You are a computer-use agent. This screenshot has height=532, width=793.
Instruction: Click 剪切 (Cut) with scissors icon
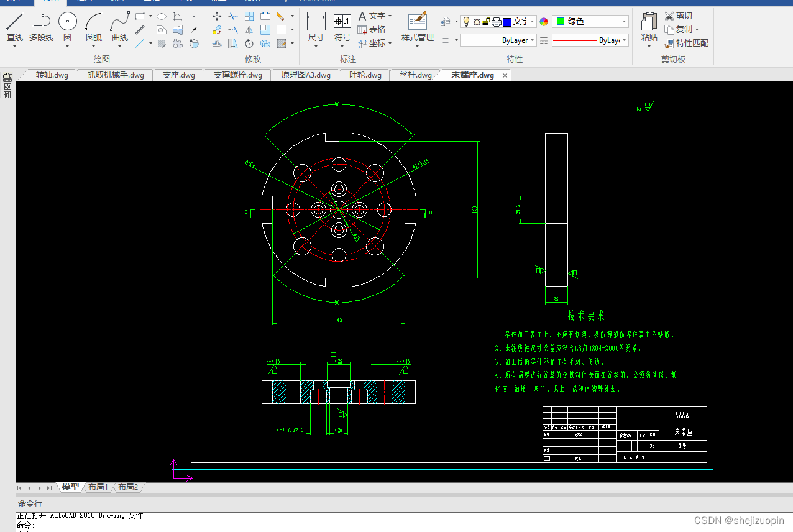click(x=678, y=16)
